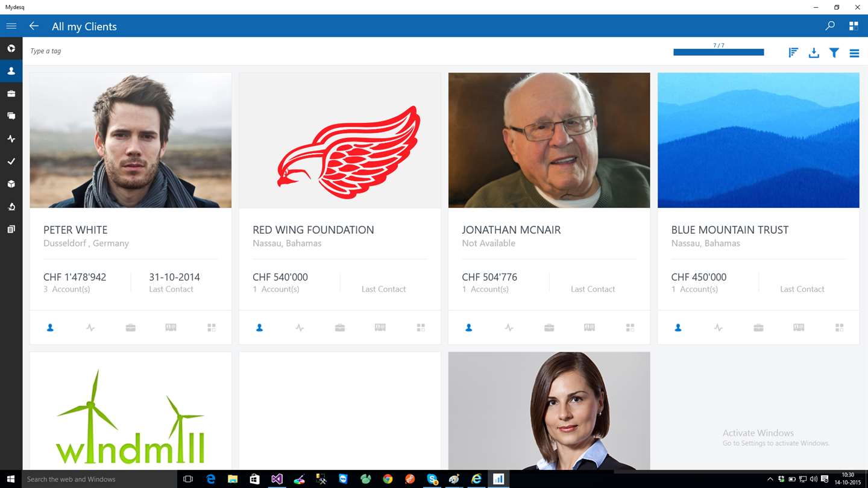The image size is (868, 488).
Task: Open Blue Mountain Trust's profile person icon
Action: 678,328
